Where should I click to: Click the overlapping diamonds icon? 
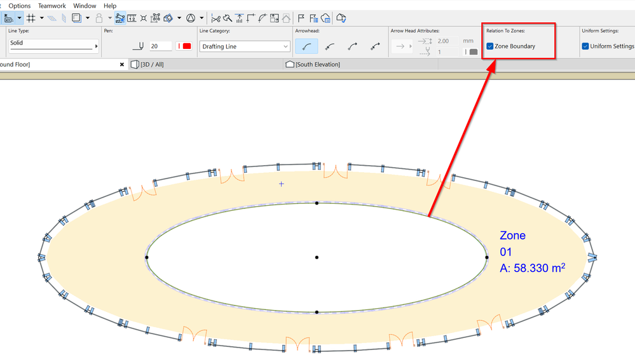168,18
